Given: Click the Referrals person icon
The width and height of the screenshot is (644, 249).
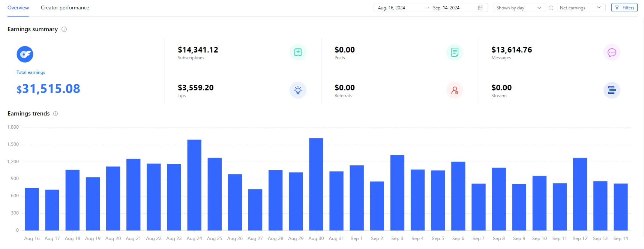Looking at the screenshot, I should tap(455, 90).
